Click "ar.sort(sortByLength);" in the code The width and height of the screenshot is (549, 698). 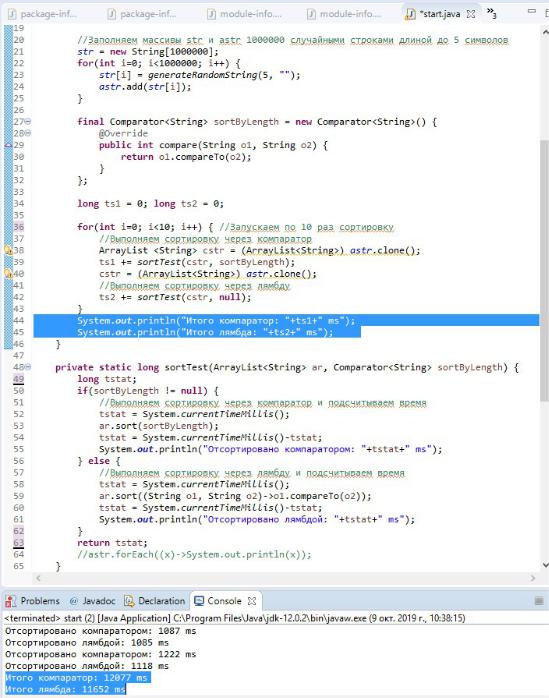[159, 426]
